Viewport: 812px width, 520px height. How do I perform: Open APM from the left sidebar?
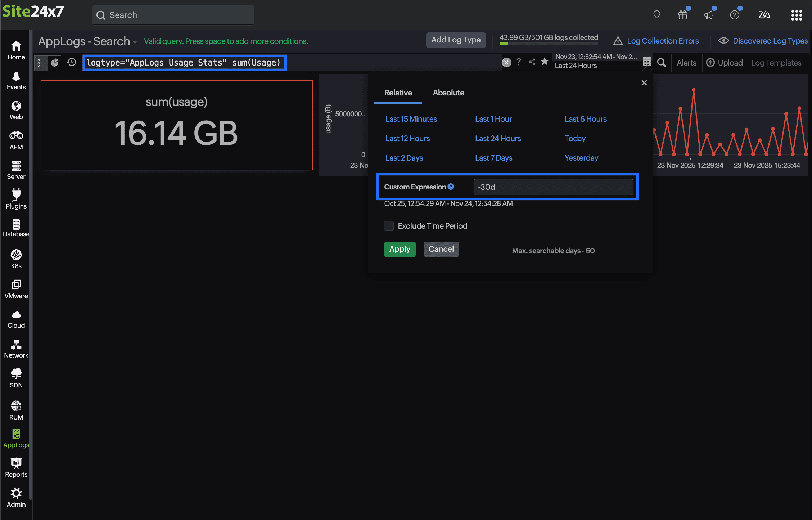(x=16, y=140)
